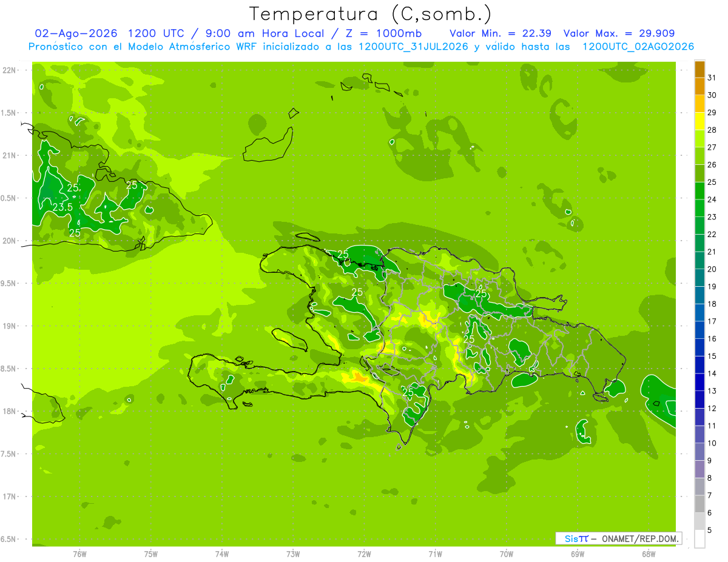Click the "18N" latitude axis label
Screen dimensions: 728x562
pos(9,411)
